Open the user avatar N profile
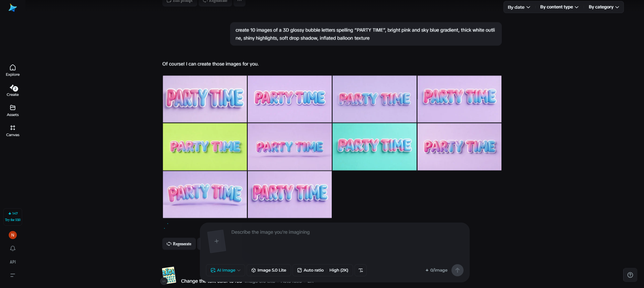644x288 pixels. coord(13,235)
